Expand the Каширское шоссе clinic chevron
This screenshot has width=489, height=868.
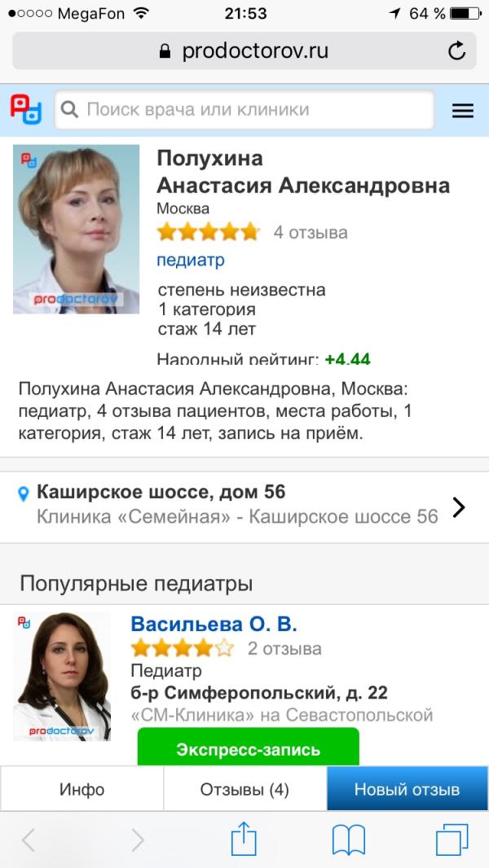coord(459,507)
